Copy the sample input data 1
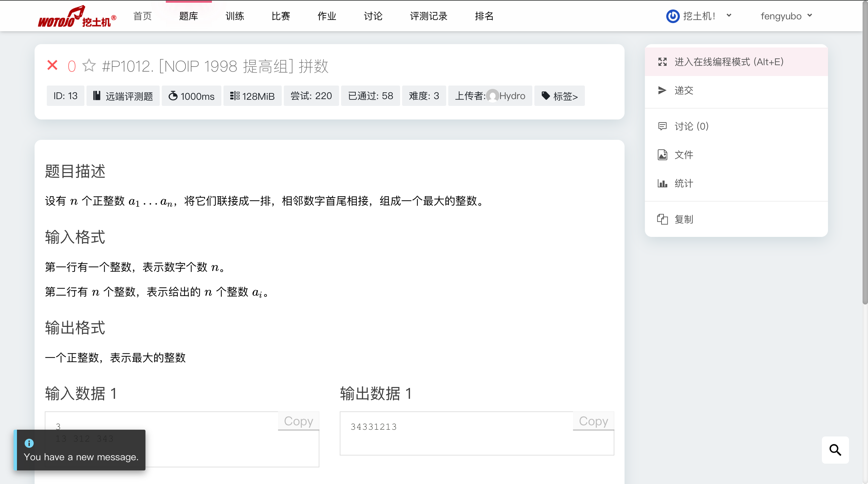The height and width of the screenshot is (484, 868). pyautogui.click(x=298, y=421)
